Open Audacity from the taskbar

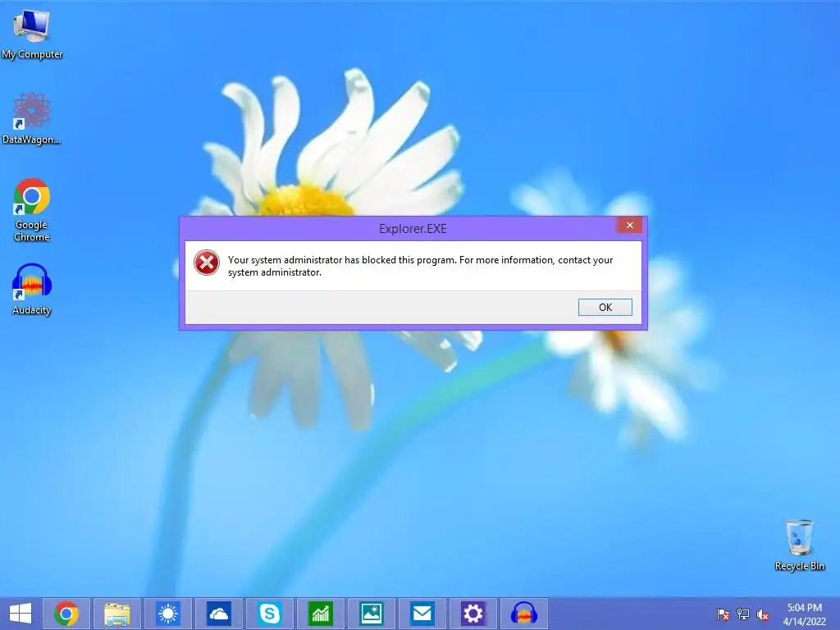524,614
